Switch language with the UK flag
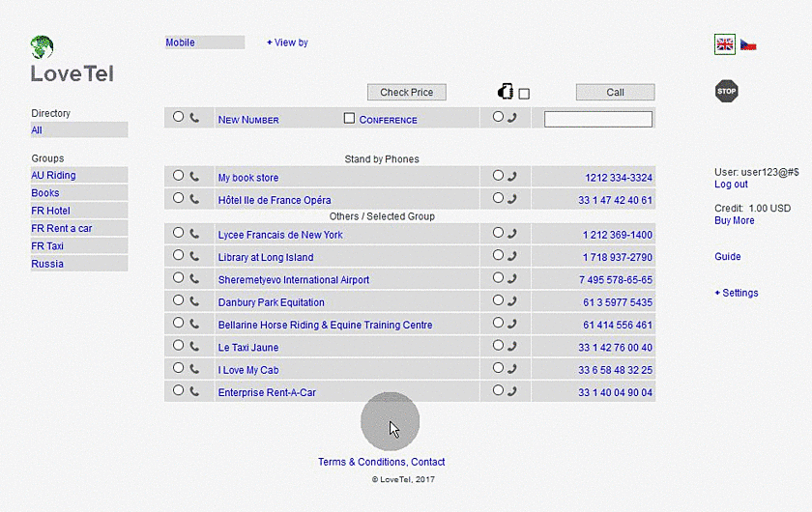Viewport: 812px width, 512px height. point(725,44)
